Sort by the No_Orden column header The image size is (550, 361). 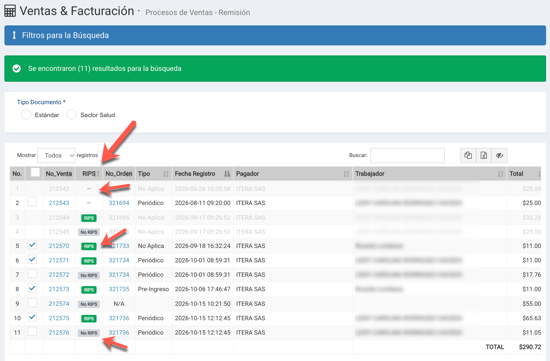(x=119, y=174)
